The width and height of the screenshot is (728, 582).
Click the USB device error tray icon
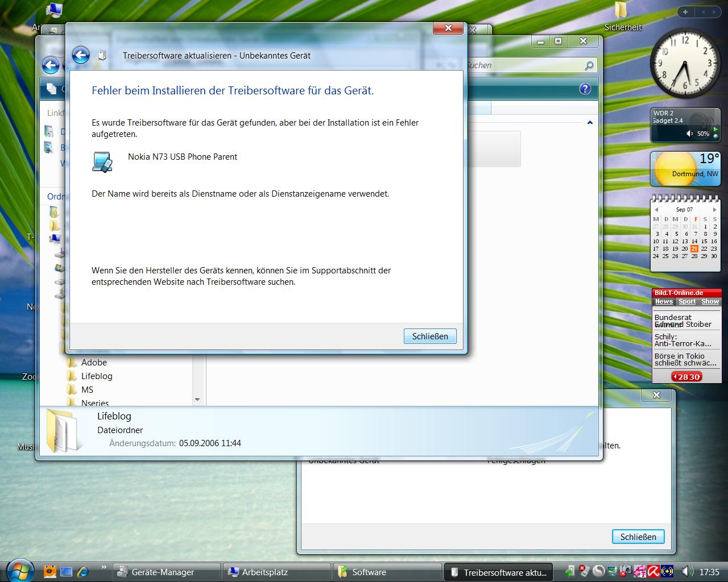pyautogui.click(x=584, y=572)
